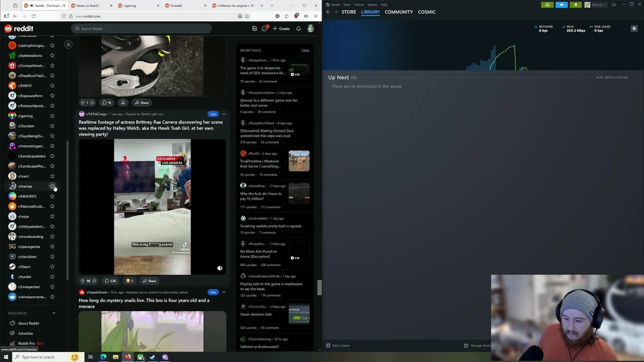
Task: Favorite r/Steam with star
Action: [x=52, y=266]
